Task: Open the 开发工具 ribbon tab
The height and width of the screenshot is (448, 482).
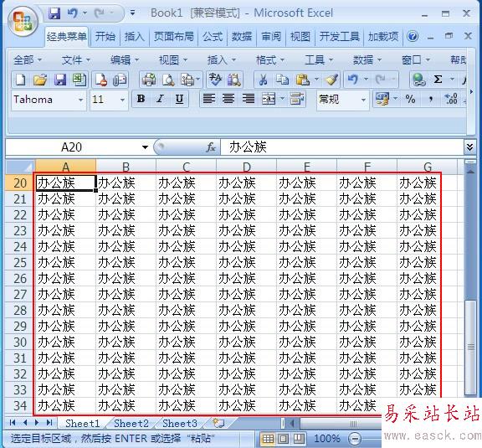Action: pyautogui.click(x=340, y=37)
